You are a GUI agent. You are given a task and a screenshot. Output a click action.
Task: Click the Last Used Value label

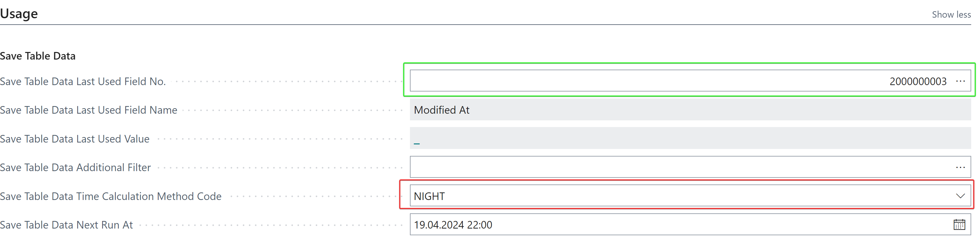pyautogui.click(x=74, y=139)
